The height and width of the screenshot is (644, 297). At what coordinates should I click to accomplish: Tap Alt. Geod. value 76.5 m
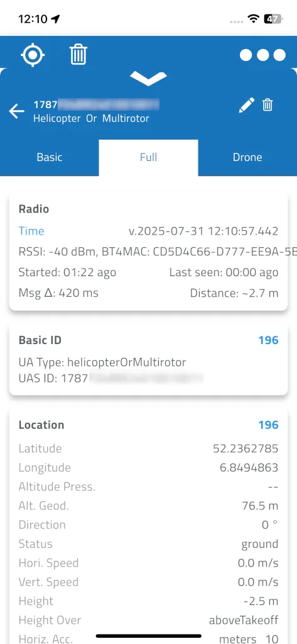coord(260,506)
